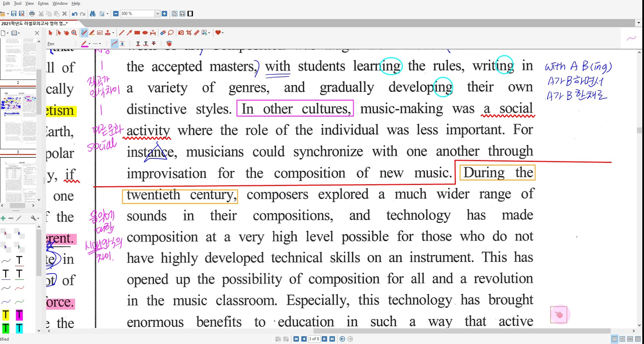644x344 pixels.
Task: Open the Window menu
Action: (x=60, y=3)
